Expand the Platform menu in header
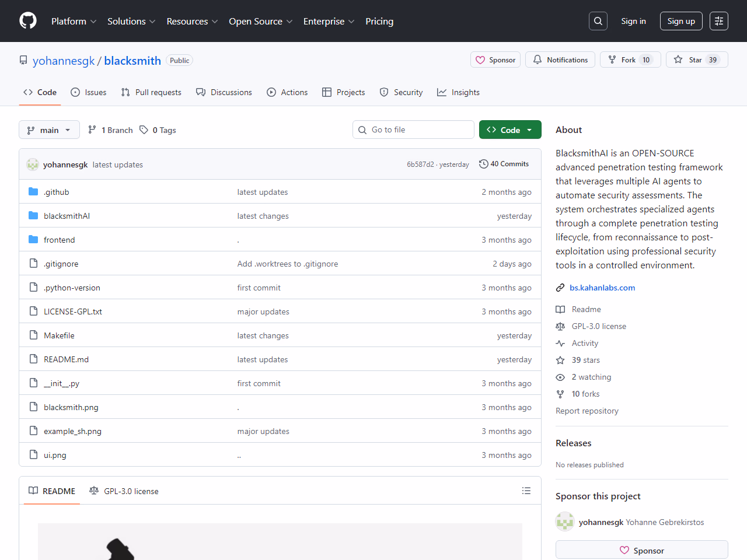The image size is (747, 560). 74,21
